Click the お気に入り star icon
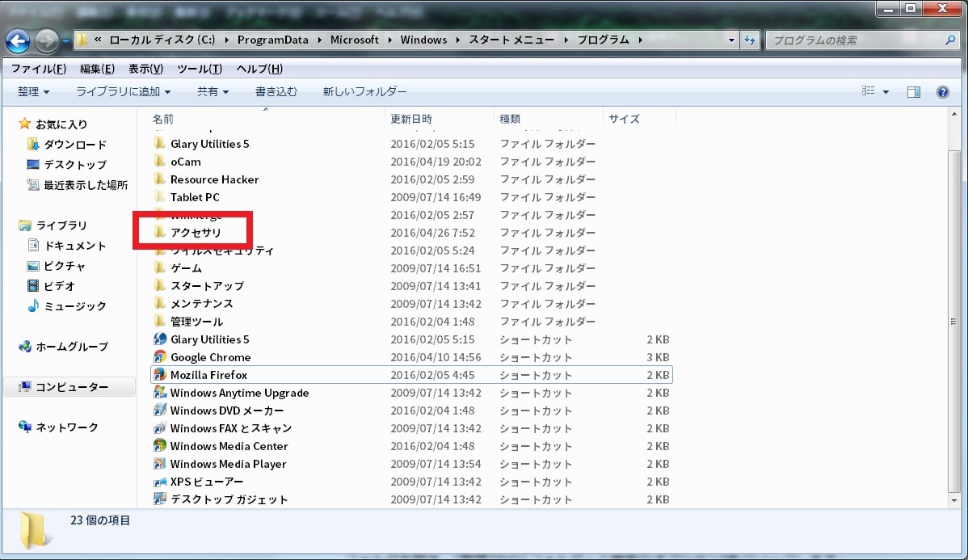Viewport: 968px width, 560px height. [x=25, y=124]
